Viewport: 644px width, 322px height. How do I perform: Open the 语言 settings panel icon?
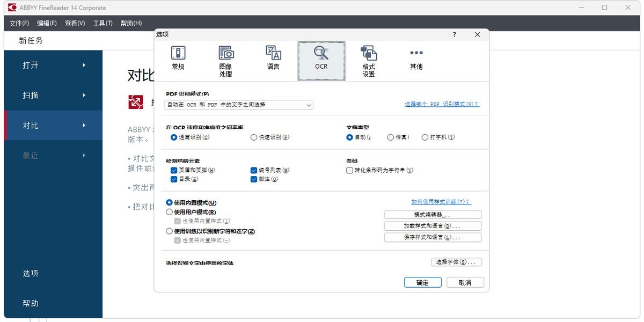[273, 59]
